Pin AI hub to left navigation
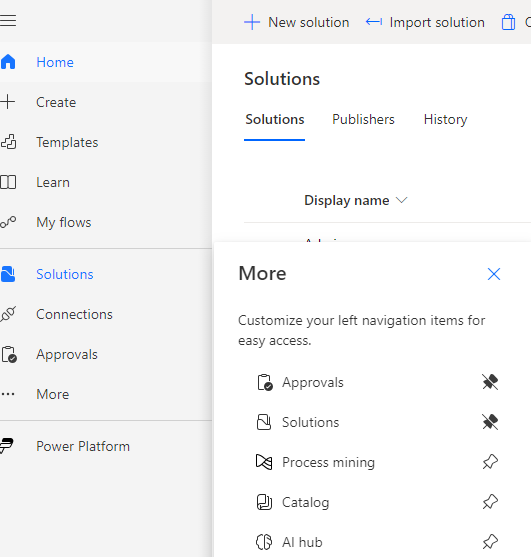Viewport: 531px width, 557px height. 490,542
